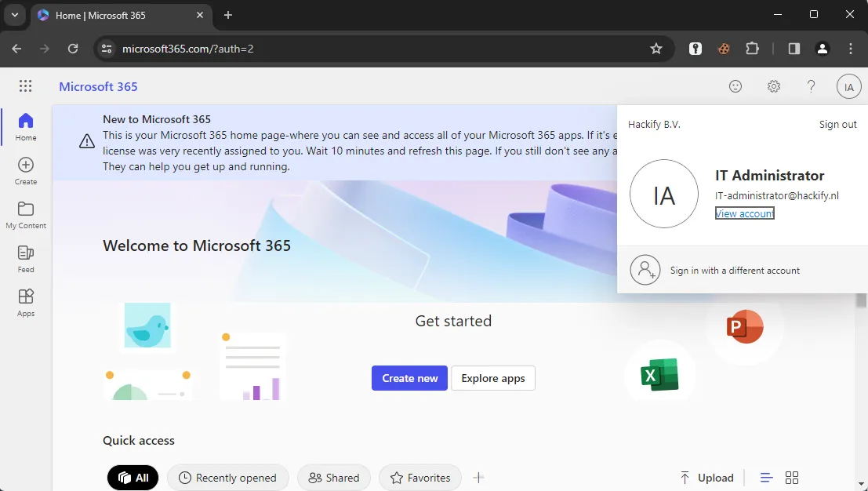The height and width of the screenshot is (491, 868).
Task: Open help via the question mark icon
Action: pos(811,86)
